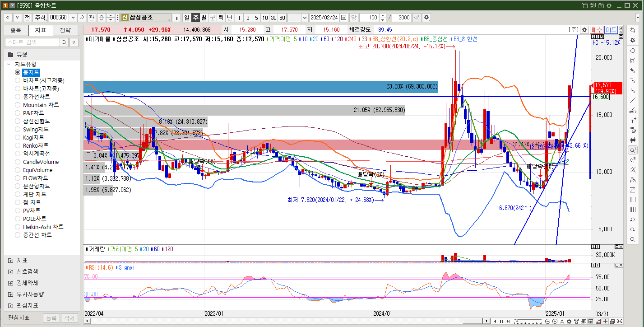644x327 pixels.
Task: Open the date picker calendar icon
Action: (x=343, y=17)
